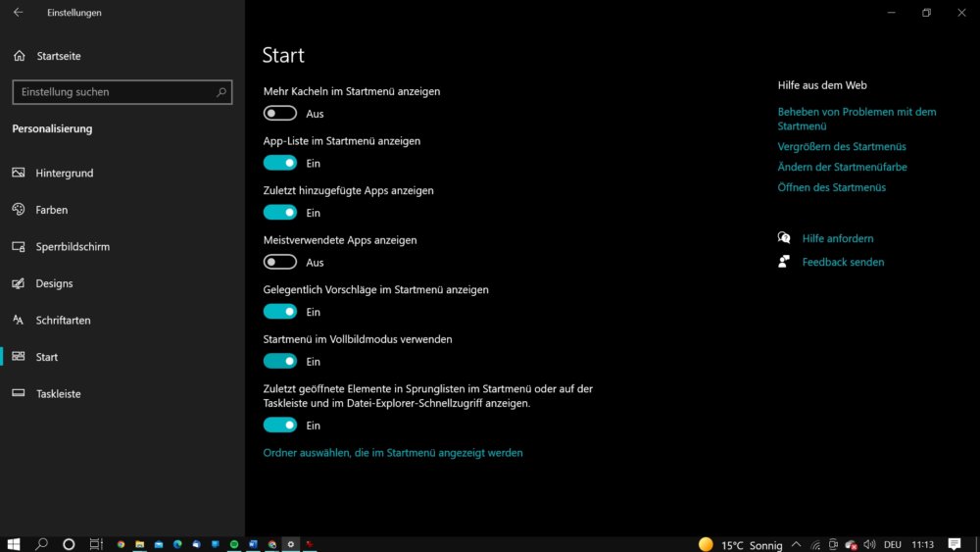Turn off Startmenü im Vollbildmodus verwenden

tap(280, 361)
